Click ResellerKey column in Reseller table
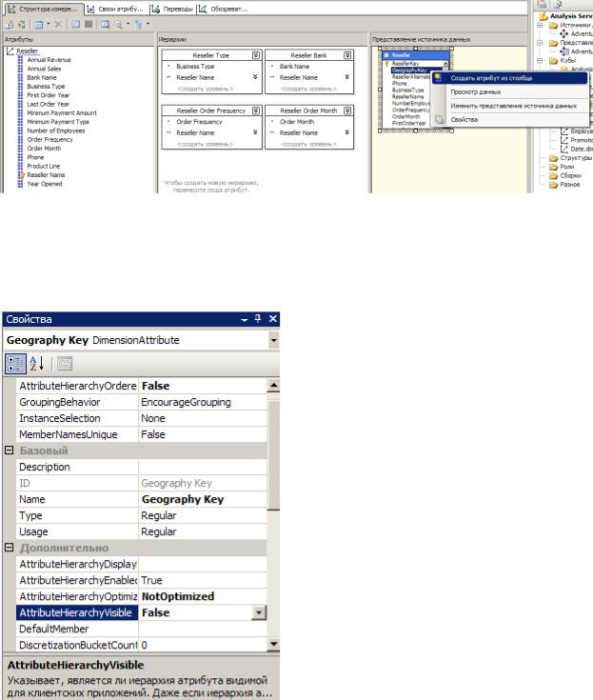 click(405, 64)
